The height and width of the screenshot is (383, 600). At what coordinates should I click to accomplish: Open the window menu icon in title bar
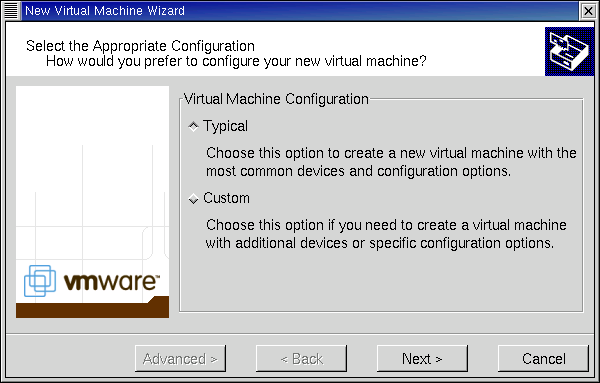(x=11, y=10)
